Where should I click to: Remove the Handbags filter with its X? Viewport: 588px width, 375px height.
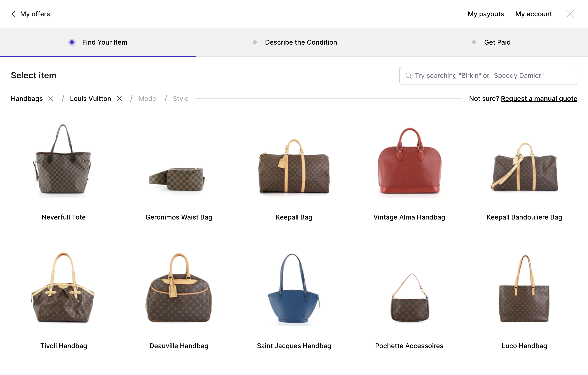point(51,99)
